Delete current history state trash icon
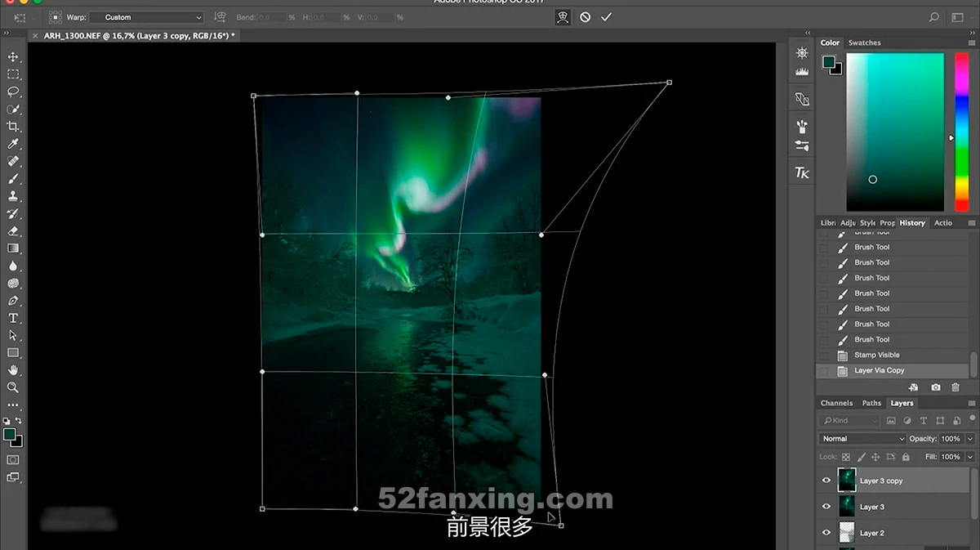Viewport: 980px width, 550px height. (x=955, y=387)
